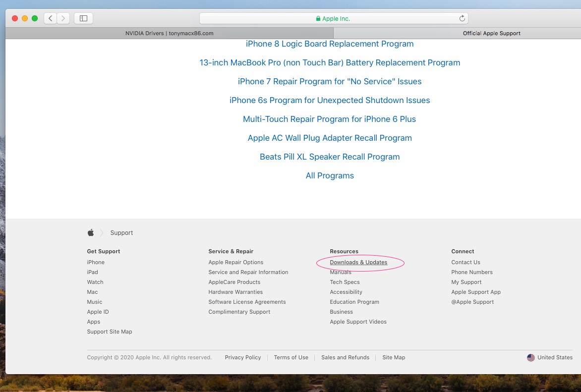The image size is (581, 392).
Task: Open Complimentary Support link
Action: (239, 312)
